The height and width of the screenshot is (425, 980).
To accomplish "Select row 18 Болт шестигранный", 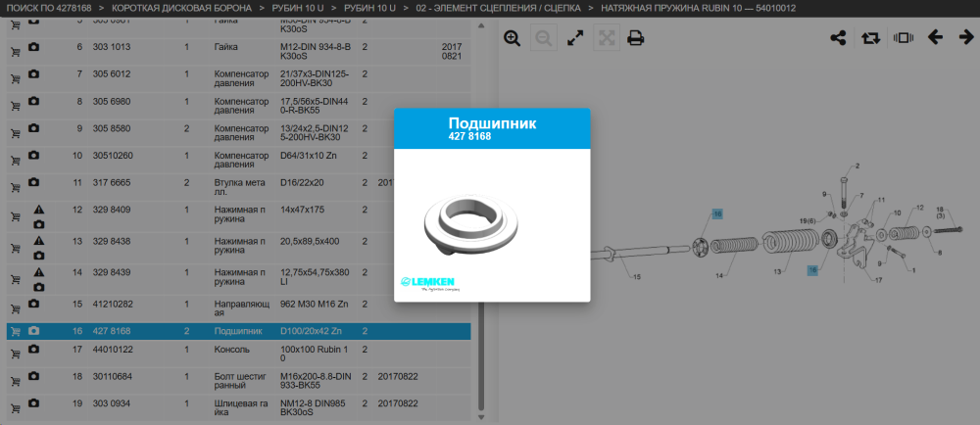I will tap(238, 381).
